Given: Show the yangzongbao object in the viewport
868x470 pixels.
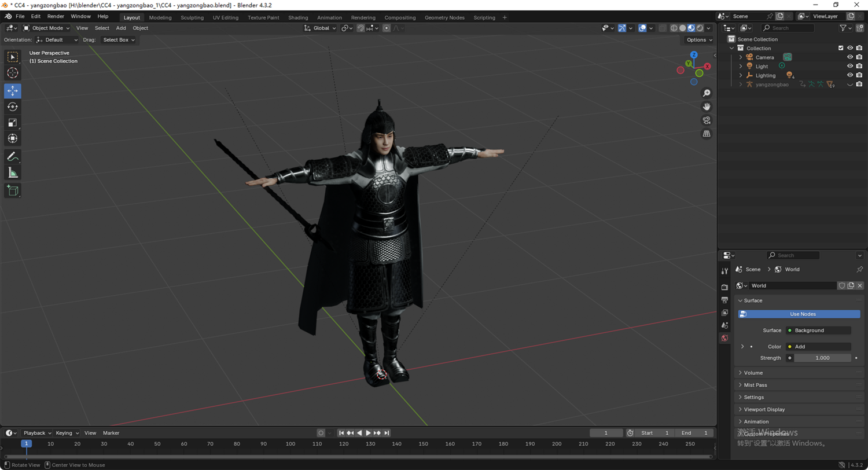Looking at the screenshot, I should click(x=850, y=85).
